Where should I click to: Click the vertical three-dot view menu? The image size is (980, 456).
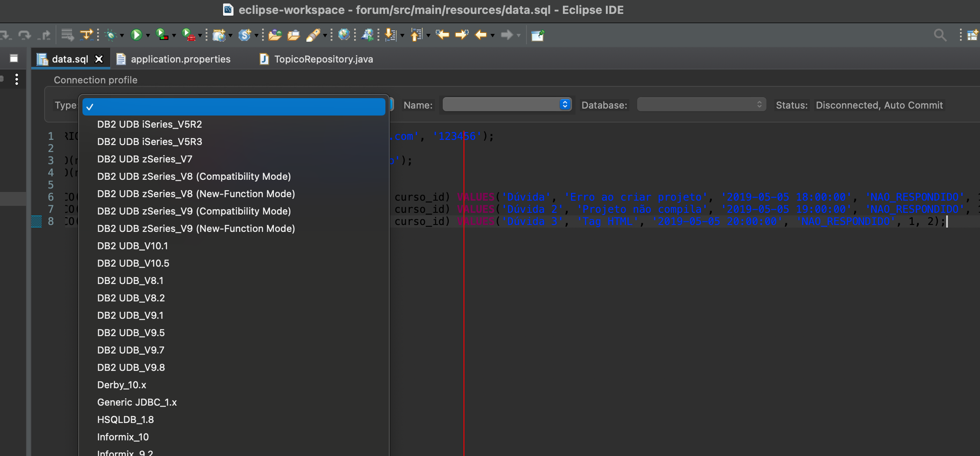16,79
